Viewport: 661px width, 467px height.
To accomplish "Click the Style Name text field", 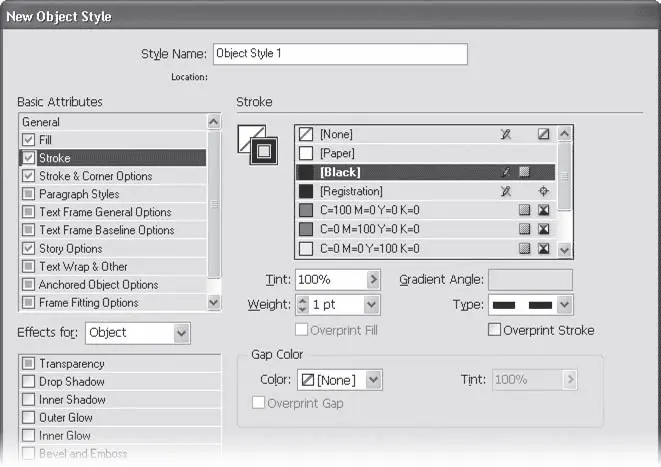I will pos(340,54).
